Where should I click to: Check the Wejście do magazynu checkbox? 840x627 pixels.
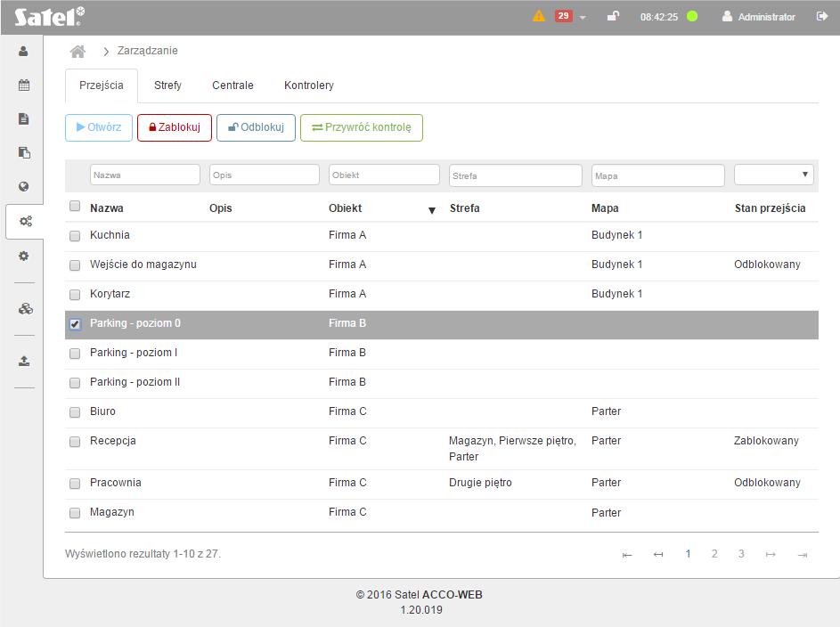pyautogui.click(x=75, y=265)
